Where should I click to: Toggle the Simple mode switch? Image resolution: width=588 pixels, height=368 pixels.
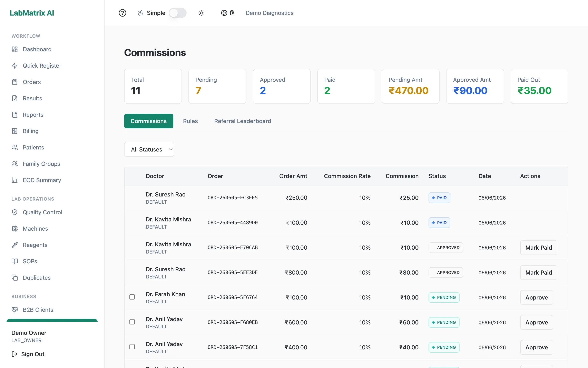tap(178, 13)
